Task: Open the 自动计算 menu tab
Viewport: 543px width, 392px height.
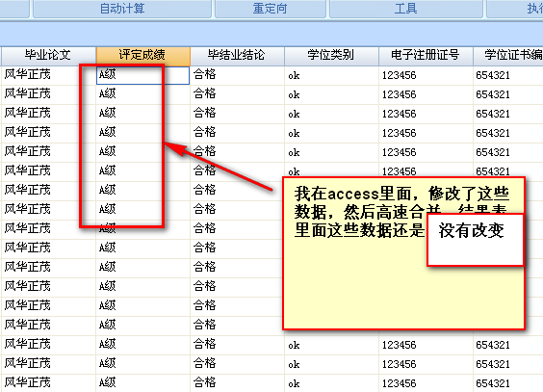Action: (122, 9)
